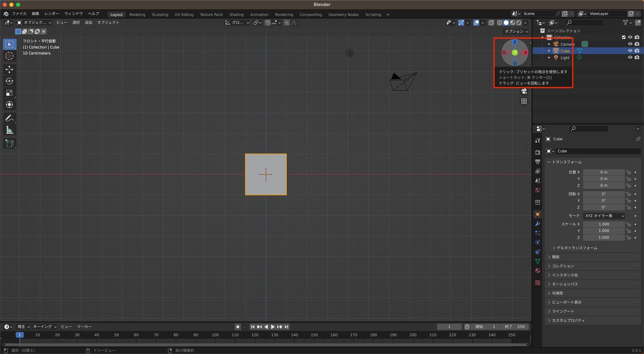Toggle the Collection checkbox in the outliner
The width and height of the screenshot is (644, 354).
624,37
